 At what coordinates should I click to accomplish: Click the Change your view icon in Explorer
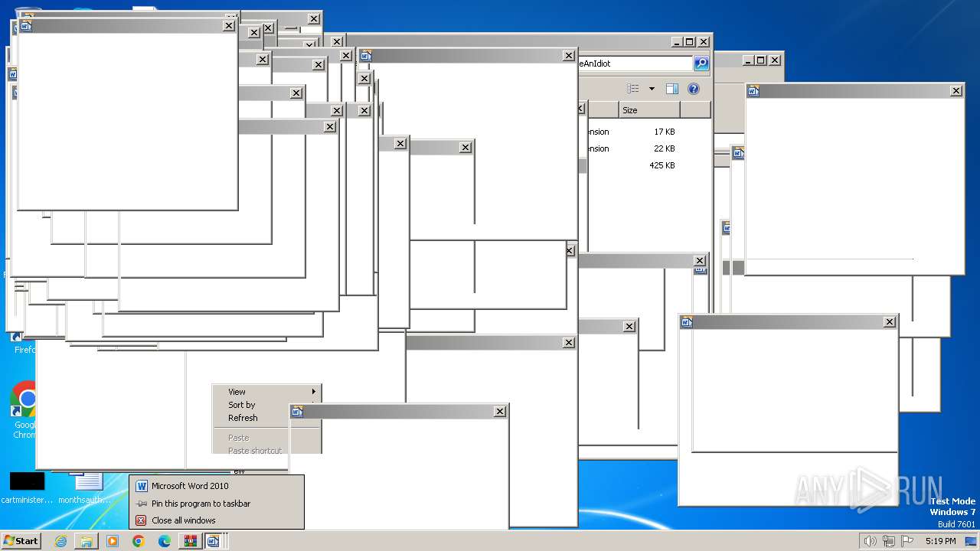632,89
